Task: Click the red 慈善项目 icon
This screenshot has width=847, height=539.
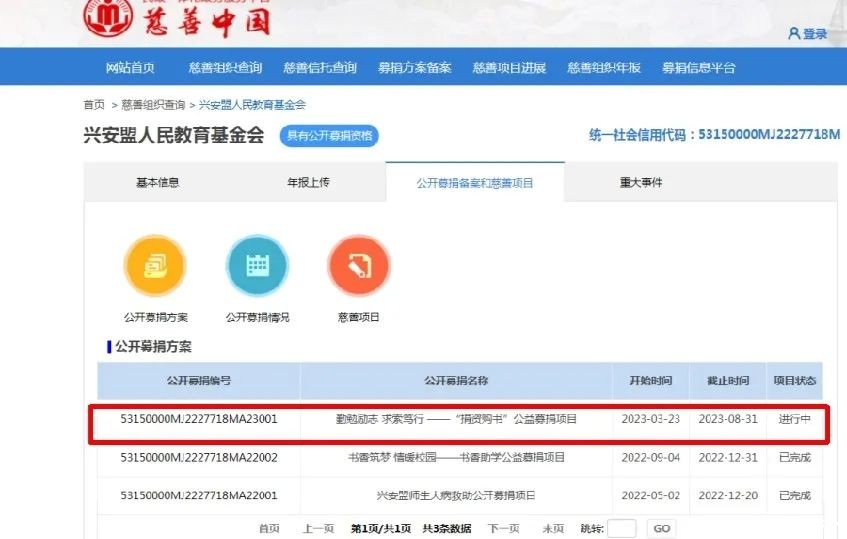Action: click(359, 265)
